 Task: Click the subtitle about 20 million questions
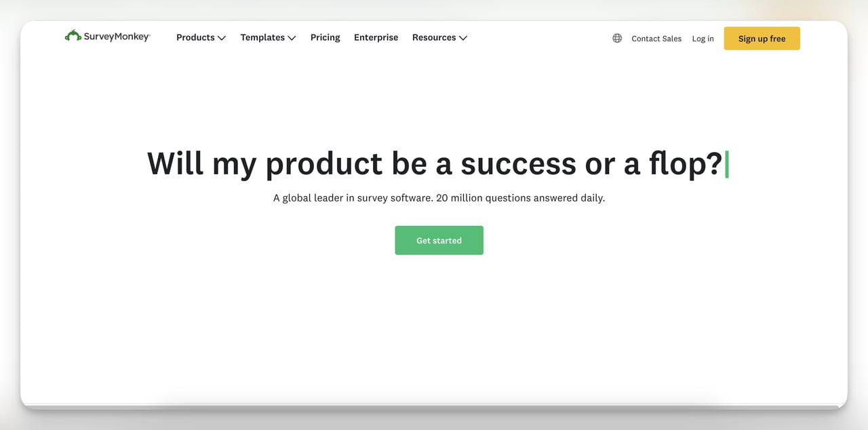(439, 197)
